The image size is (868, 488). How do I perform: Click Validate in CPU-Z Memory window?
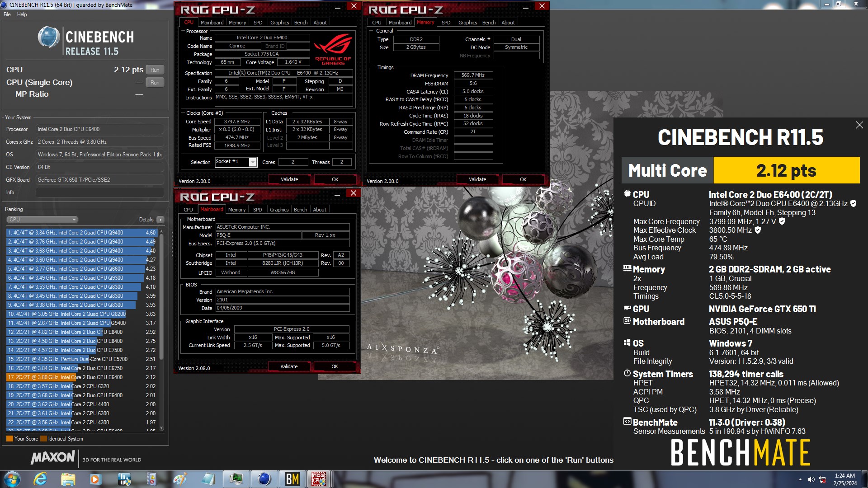pos(477,179)
